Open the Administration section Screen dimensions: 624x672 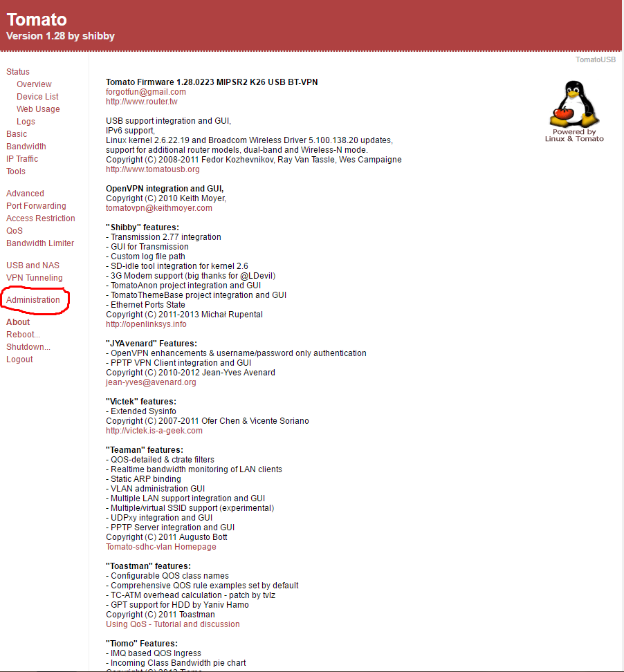(33, 300)
